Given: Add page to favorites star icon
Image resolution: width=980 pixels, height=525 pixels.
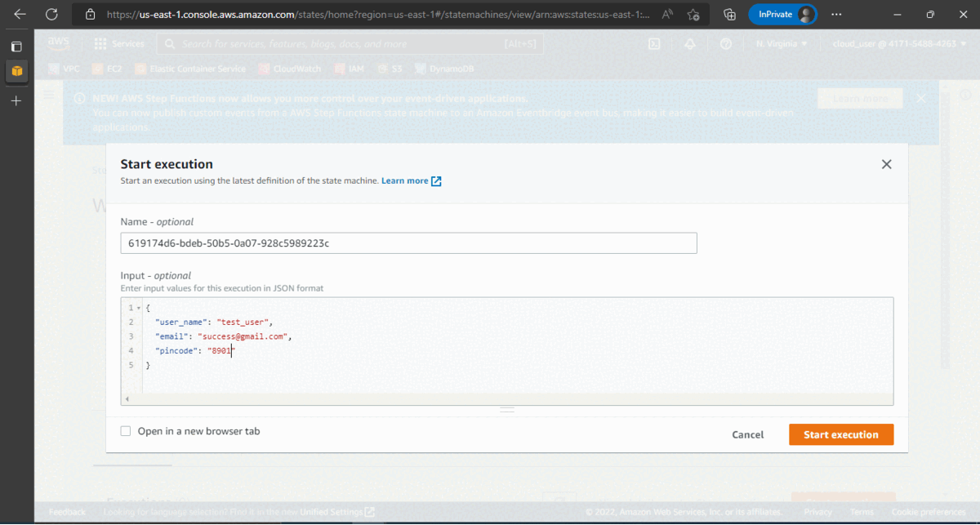Looking at the screenshot, I should [x=693, y=15].
